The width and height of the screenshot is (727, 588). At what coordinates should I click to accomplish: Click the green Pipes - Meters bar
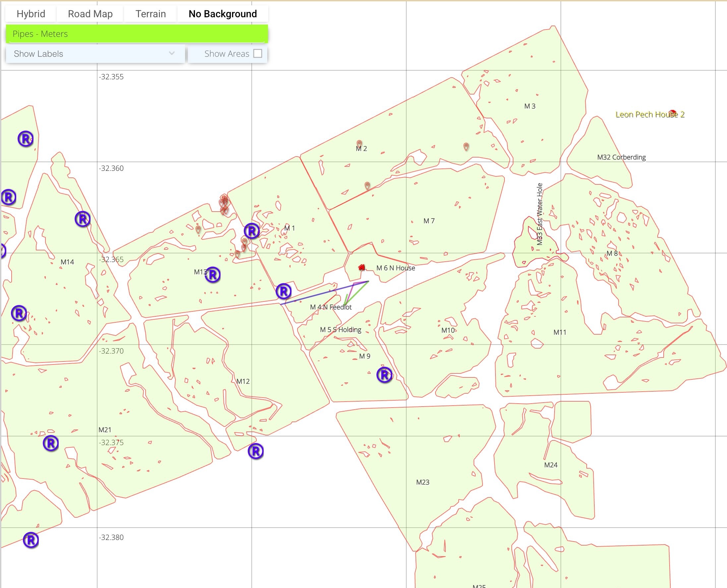click(137, 34)
